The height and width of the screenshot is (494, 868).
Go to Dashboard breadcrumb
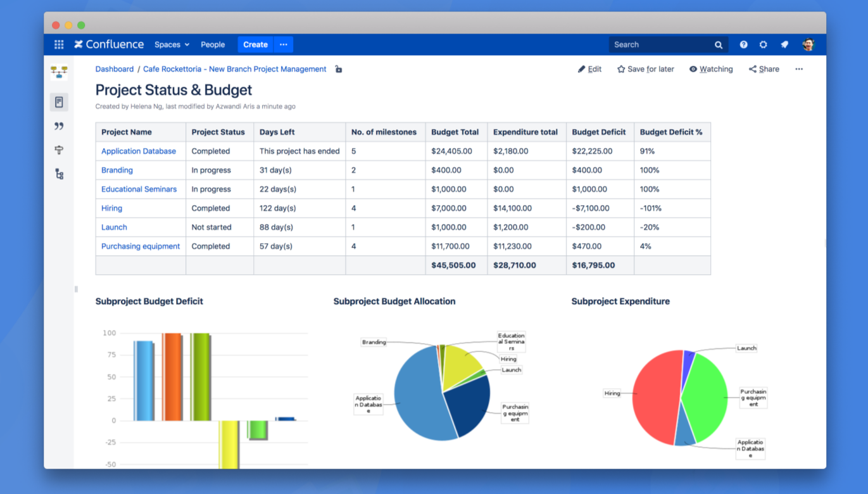click(115, 69)
